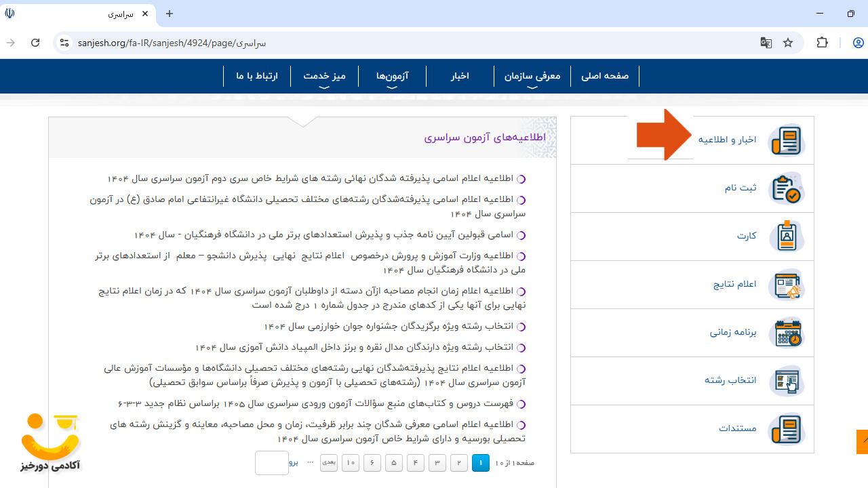Open Google Translate icon in address bar
This screenshot has height=488, width=868.
(766, 43)
